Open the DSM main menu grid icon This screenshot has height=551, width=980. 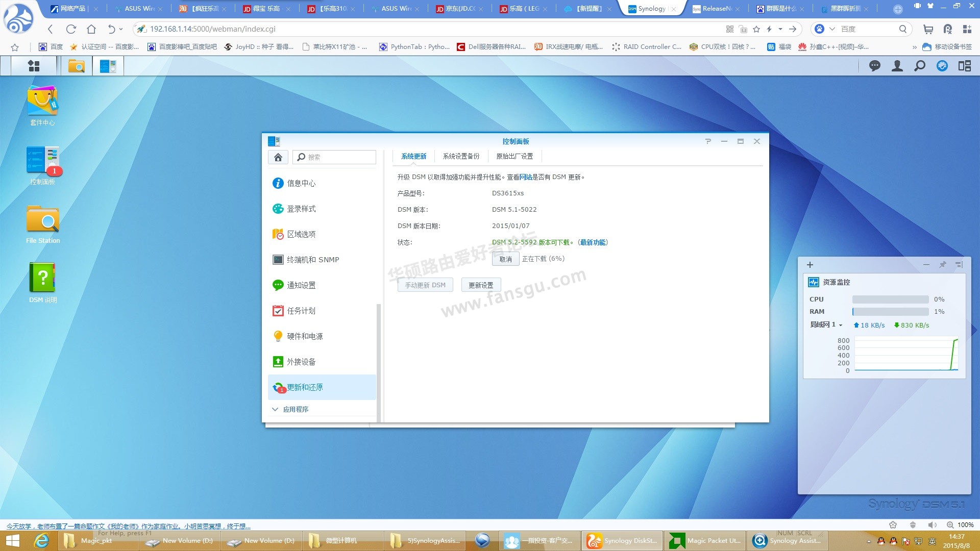[x=34, y=66]
